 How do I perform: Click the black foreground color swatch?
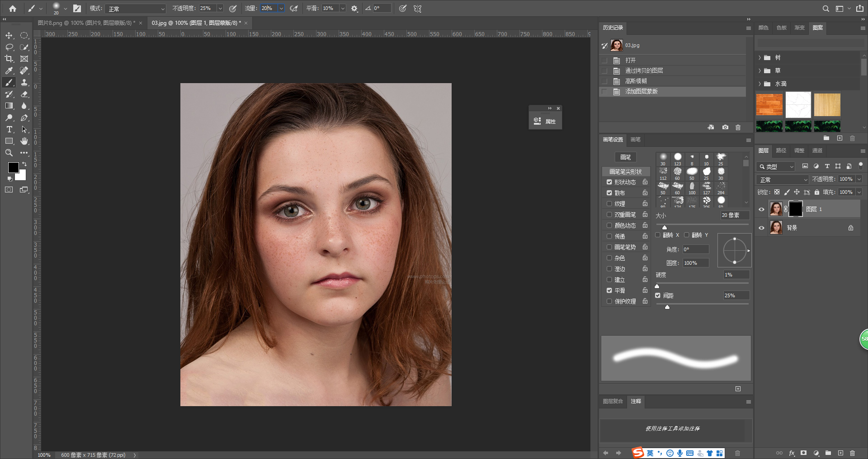[13, 167]
